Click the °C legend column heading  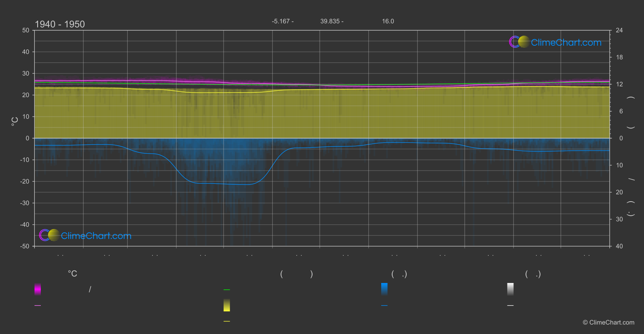click(72, 274)
